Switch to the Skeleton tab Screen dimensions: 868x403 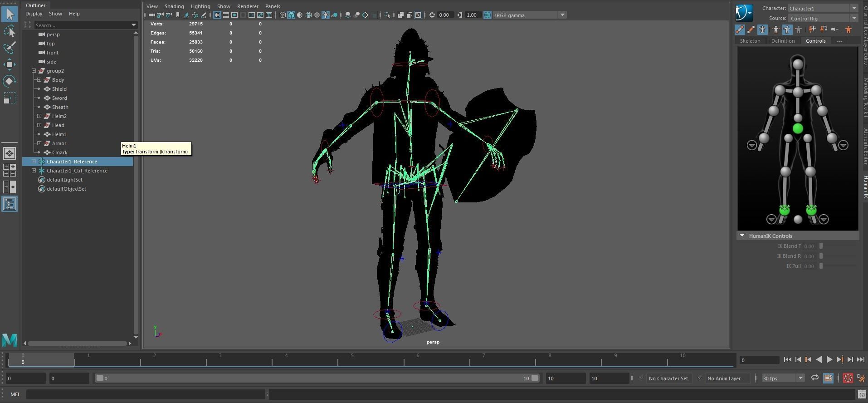click(750, 41)
